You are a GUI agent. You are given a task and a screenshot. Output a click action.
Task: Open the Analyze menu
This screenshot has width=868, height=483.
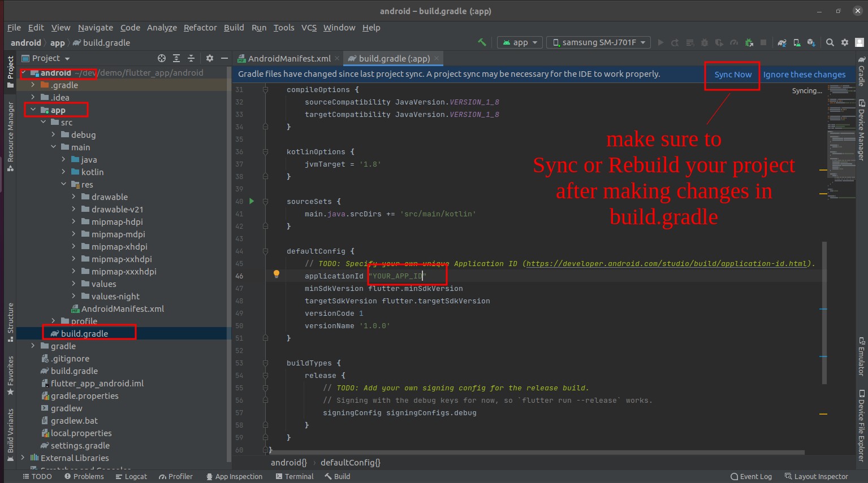(x=162, y=27)
